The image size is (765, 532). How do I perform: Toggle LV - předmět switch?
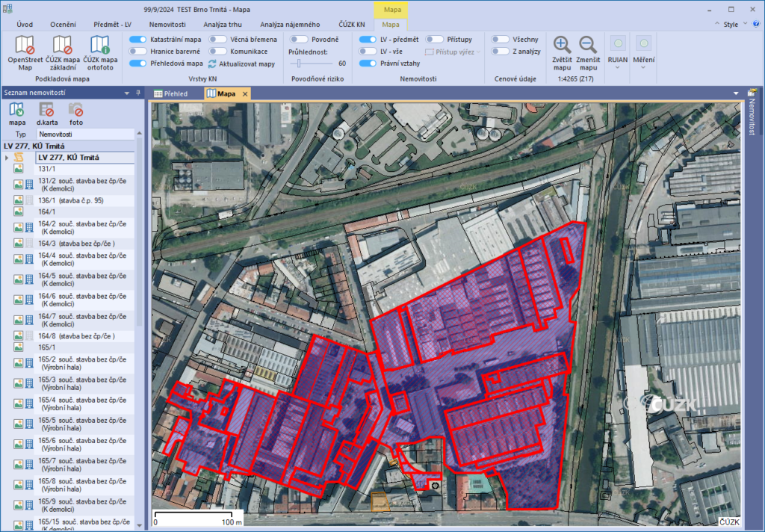click(x=368, y=40)
